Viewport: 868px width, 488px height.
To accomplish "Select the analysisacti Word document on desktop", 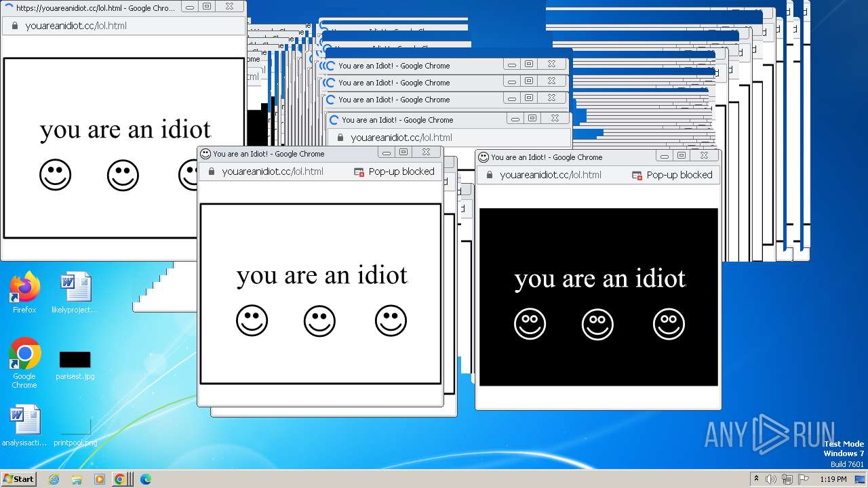I will pyautogui.click(x=24, y=426).
